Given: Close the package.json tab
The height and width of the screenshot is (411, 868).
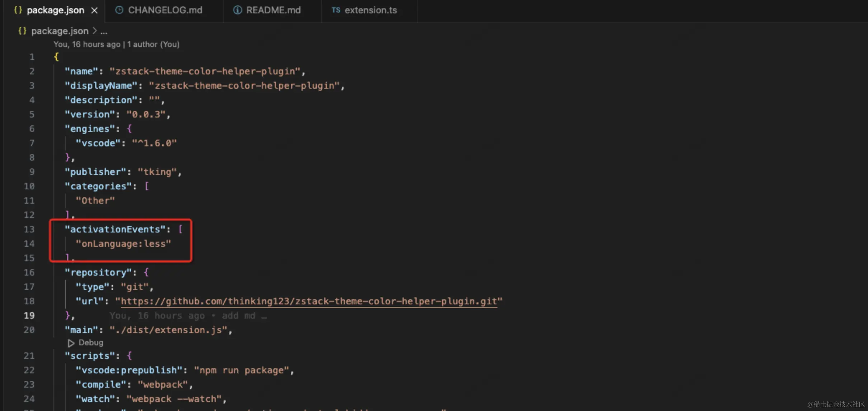Looking at the screenshot, I should [x=94, y=10].
